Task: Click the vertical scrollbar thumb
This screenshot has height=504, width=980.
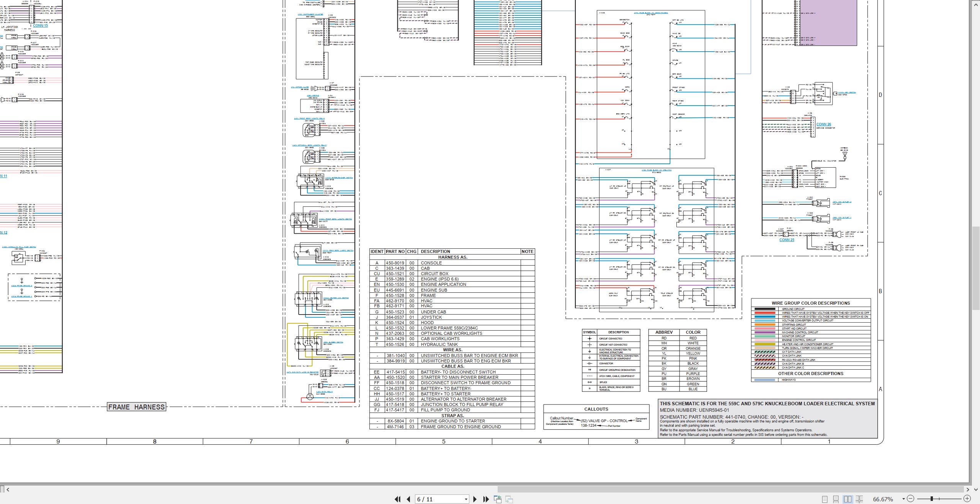Action: tap(975, 268)
